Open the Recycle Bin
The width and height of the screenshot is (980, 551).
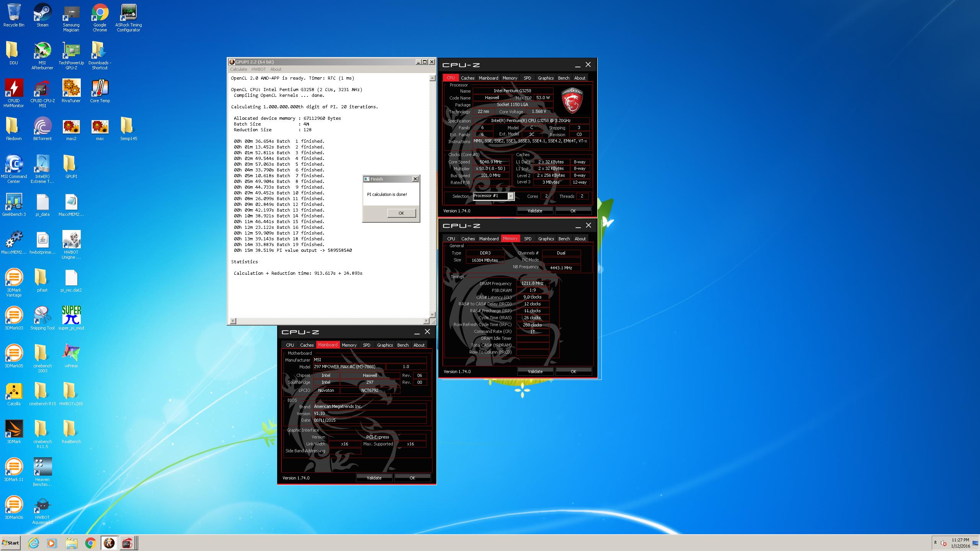click(x=14, y=15)
